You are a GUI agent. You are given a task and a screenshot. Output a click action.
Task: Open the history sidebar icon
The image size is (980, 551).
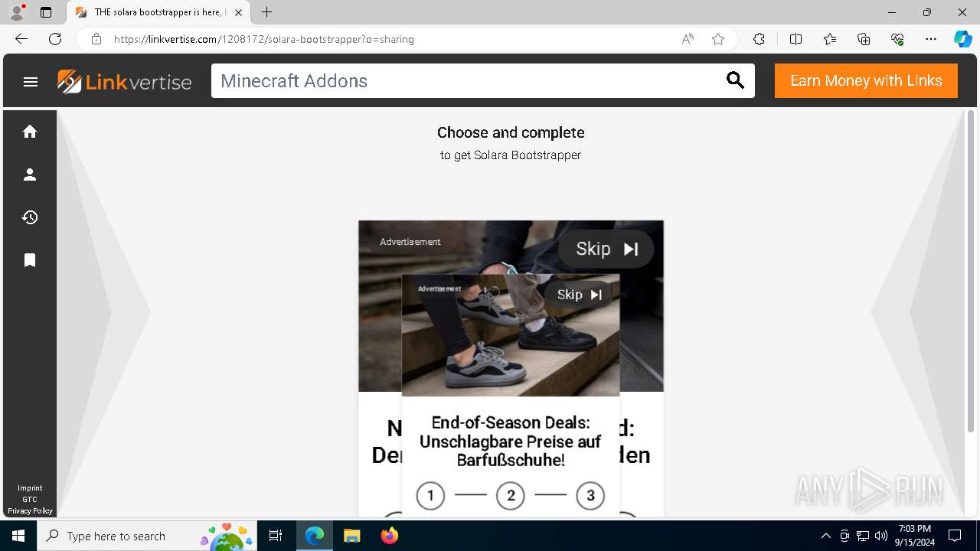click(x=30, y=217)
